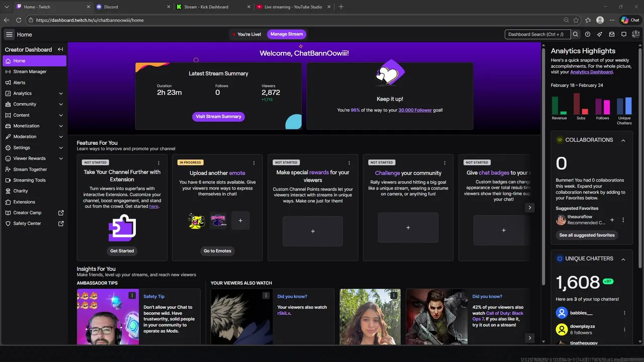Open the user profile avatar menu
This screenshot has width=644, height=362.
(x=636, y=34)
